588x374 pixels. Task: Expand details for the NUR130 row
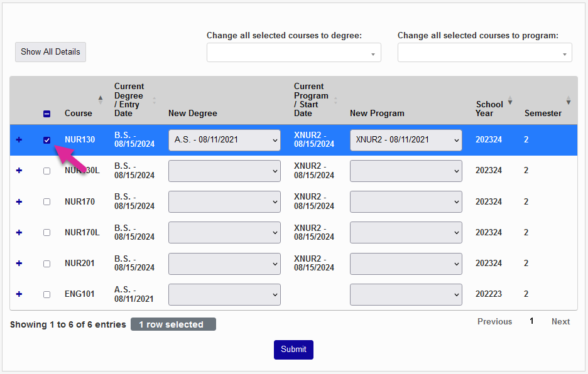pyautogui.click(x=18, y=139)
